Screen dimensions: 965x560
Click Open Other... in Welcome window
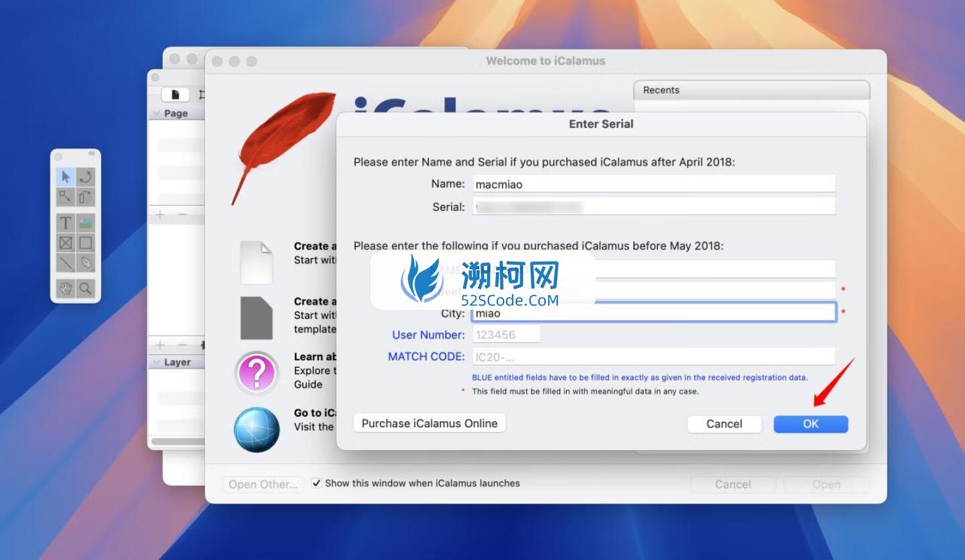[263, 484]
